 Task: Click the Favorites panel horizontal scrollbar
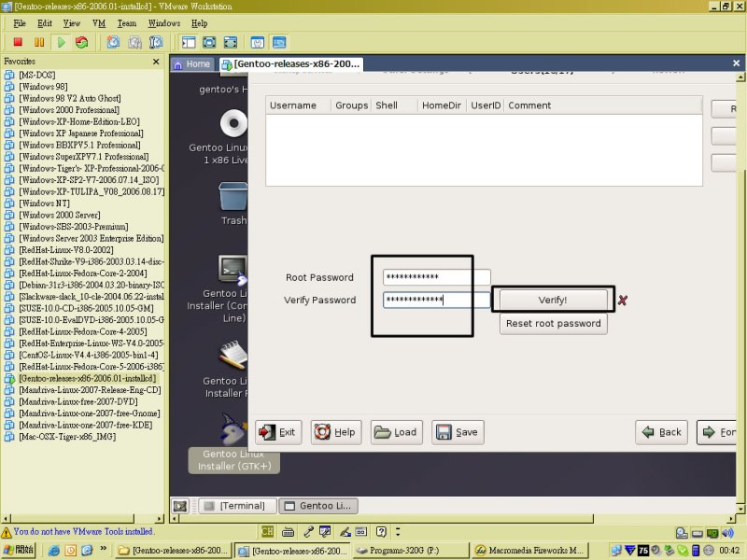coord(82,518)
